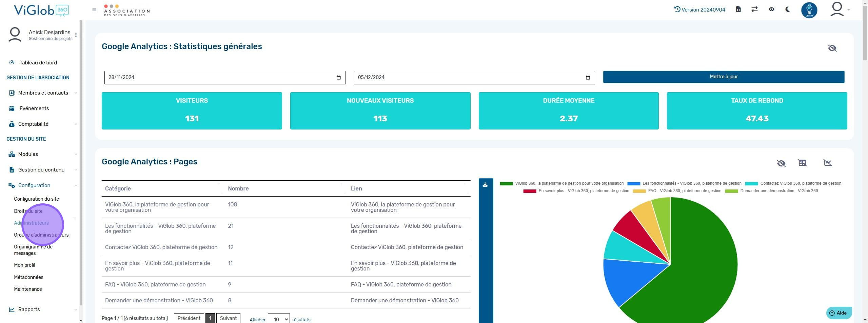Switch to dark mode with moon icon
Screen dimensions: 868x323
[788, 9]
